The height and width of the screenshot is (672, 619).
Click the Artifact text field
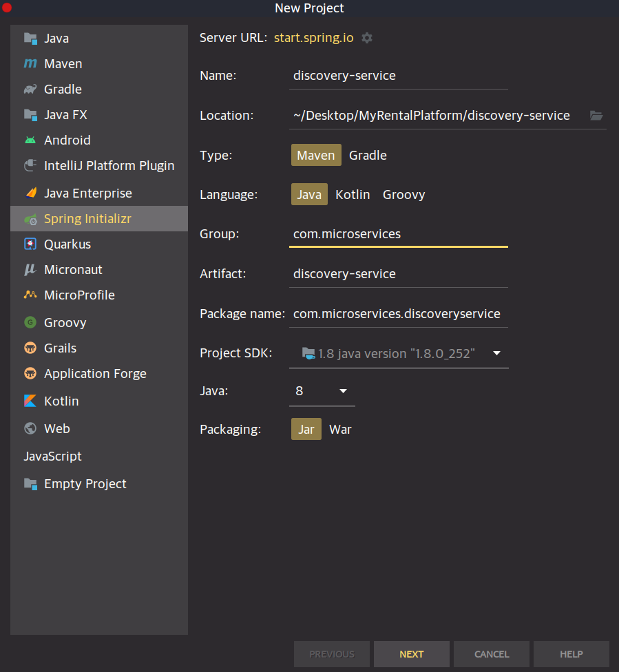[399, 274]
